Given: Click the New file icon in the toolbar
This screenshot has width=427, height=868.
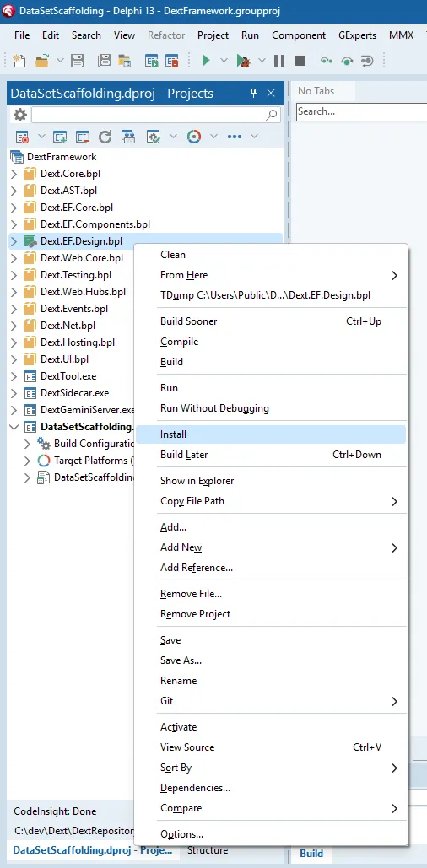Looking at the screenshot, I should 19,61.
